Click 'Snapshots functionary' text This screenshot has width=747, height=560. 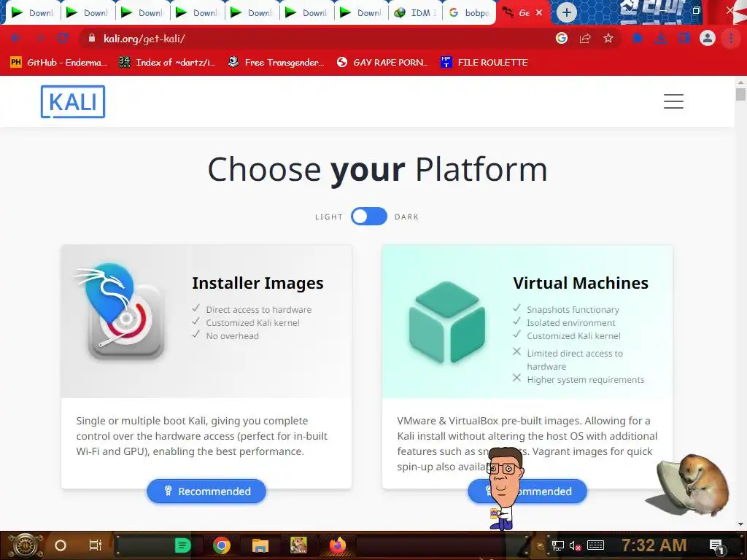pyautogui.click(x=573, y=309)
